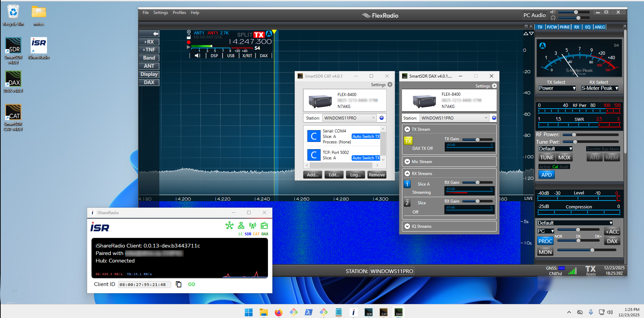Open the SmartSDR DAX settings gear

494,86
